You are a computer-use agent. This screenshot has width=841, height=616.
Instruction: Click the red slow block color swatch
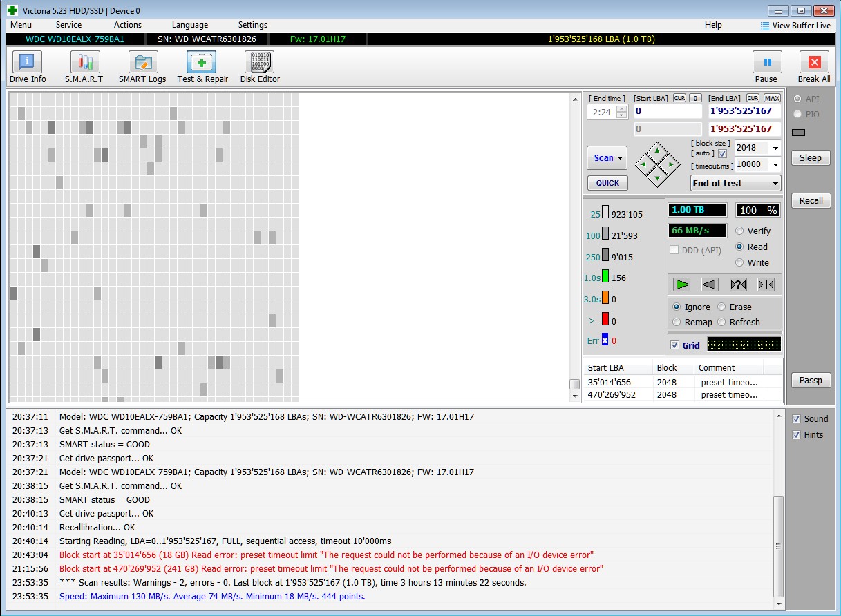point(605,319)
